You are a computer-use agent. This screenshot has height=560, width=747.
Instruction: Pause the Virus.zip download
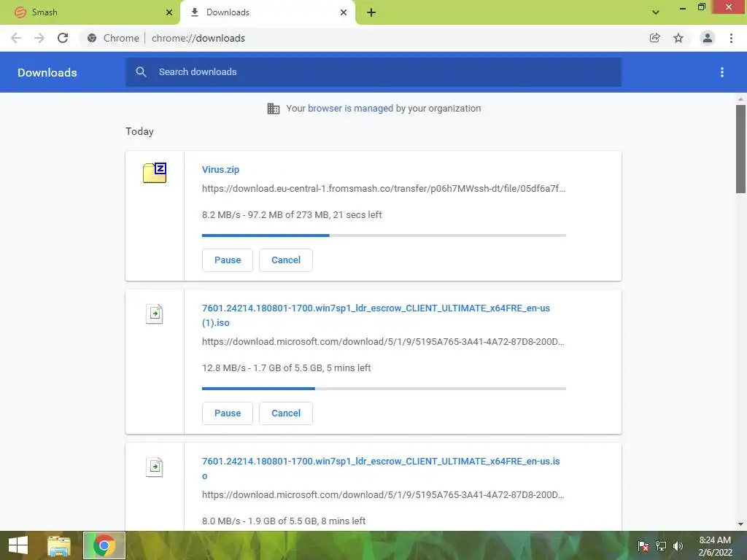coord(228,260)
